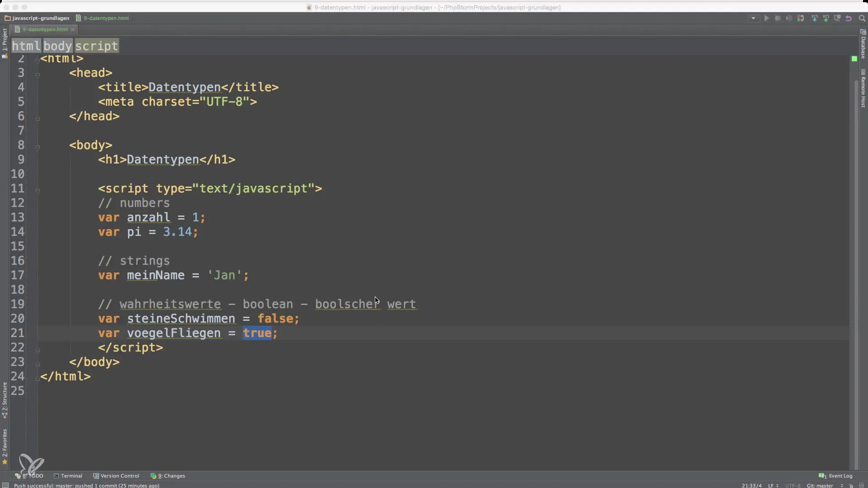
Task: Click the variable name meinName
Action: pyautogui.click(x=156, y=275)
